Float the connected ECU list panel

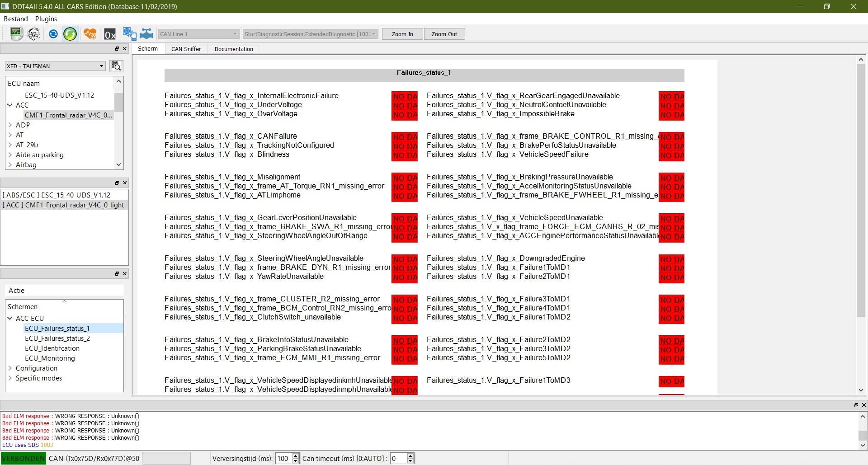(117, 183)
